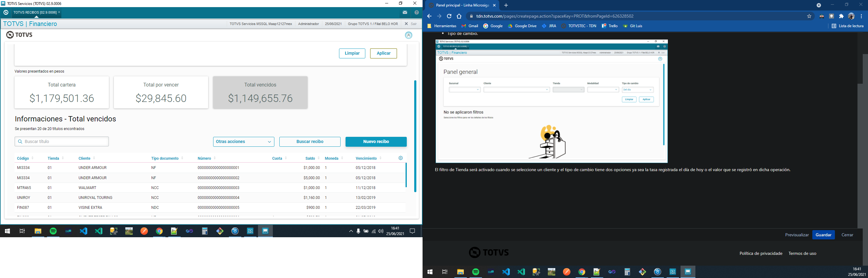868x278 pixels.
Task: Click Sair to exit TOTVS
Action: (411, 24)
